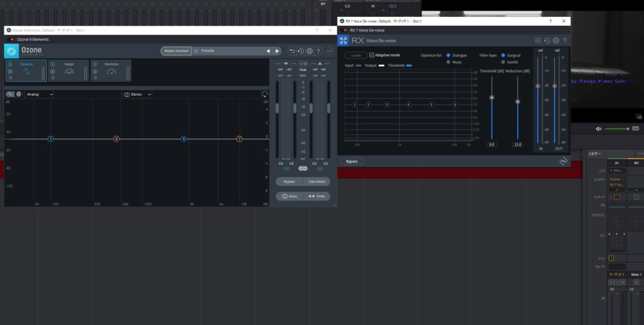Click Gain Match button
644x325 pixels.
pos(317,181)
